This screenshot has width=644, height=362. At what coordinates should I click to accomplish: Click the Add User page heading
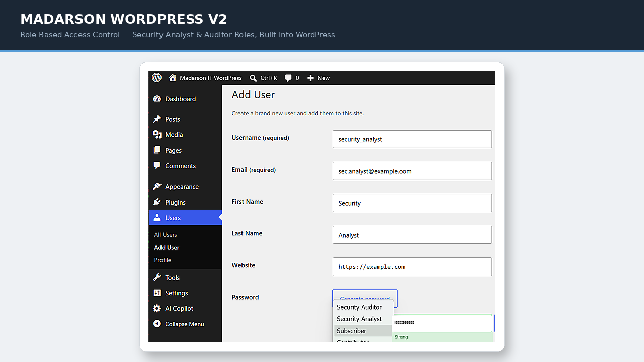[253, 95]
